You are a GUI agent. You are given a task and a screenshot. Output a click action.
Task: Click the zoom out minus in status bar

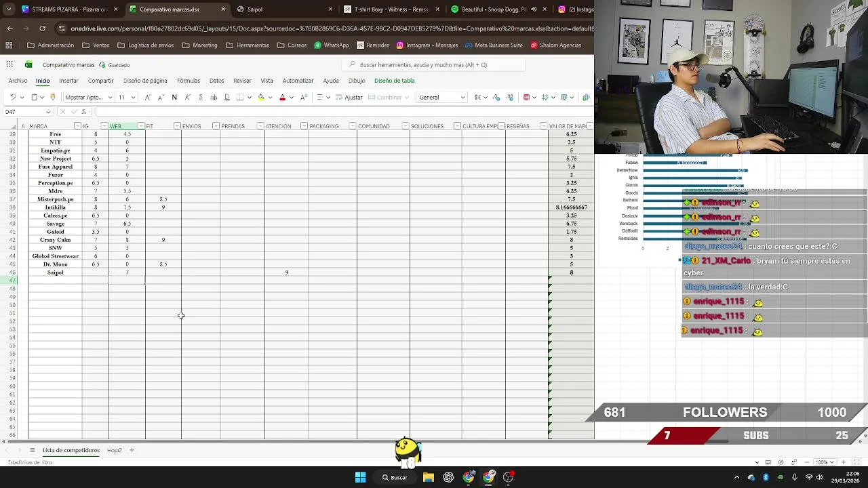tap(808, 462)
